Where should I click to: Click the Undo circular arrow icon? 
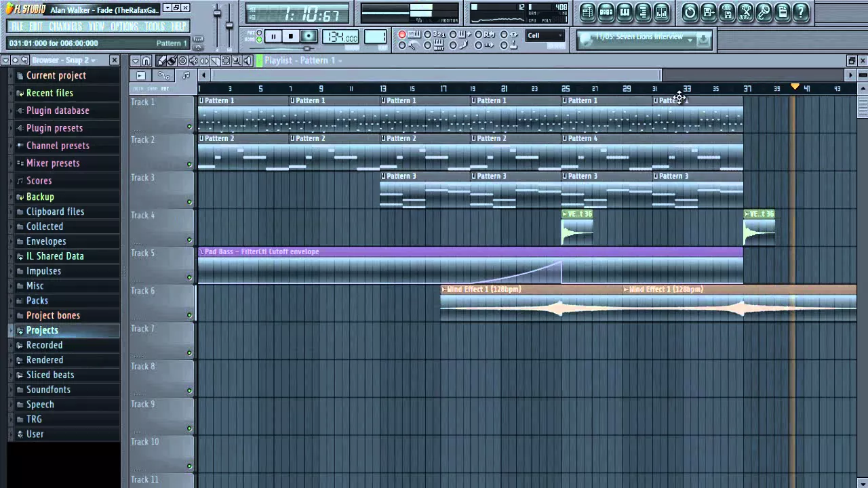coord(690,12)
